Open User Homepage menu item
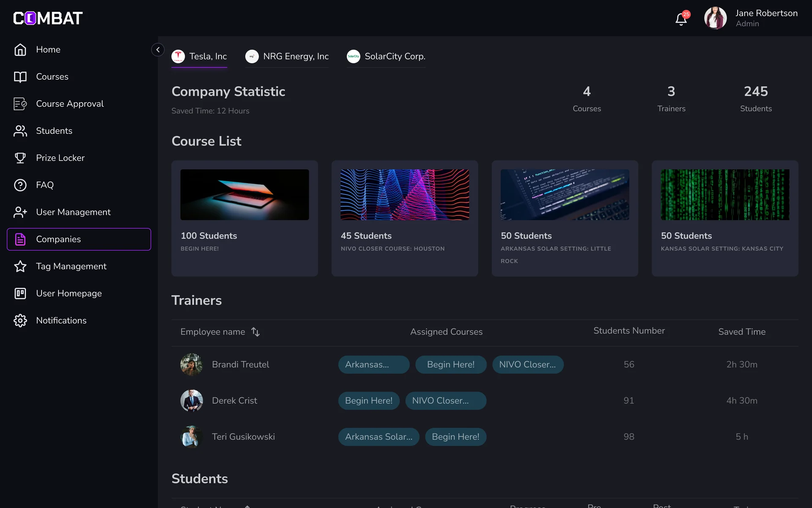This screenshot has width=812, height=508. point(79,293)
